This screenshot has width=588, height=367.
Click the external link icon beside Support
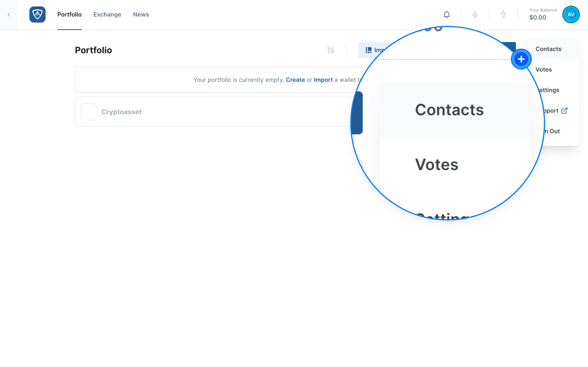click(564, 111)
